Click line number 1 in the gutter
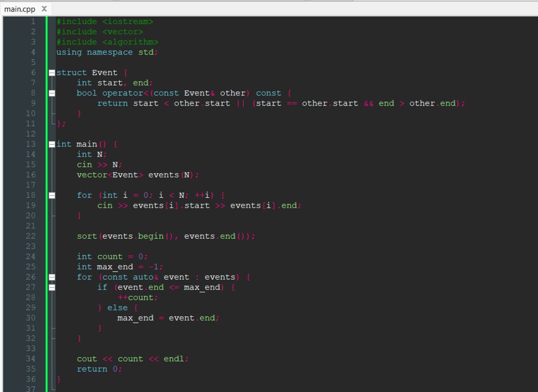This screenshot has width=538, height=392. tap(33, 22)
